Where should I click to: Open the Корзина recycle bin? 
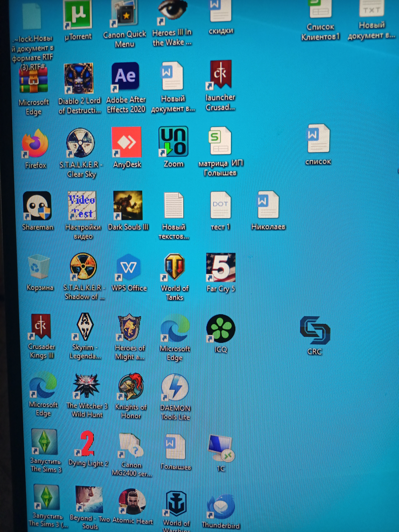tap(39, 267)
